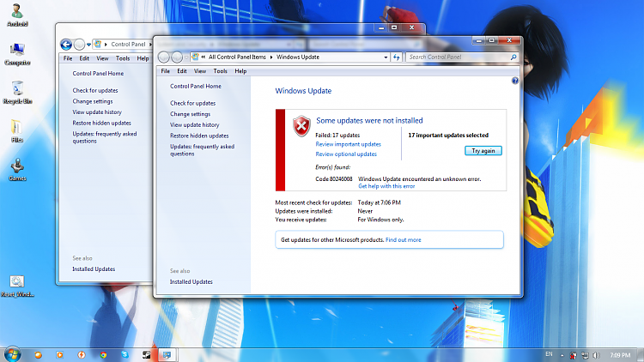
Task: Launch Skype from the taskbar
Action: (125, 354)
